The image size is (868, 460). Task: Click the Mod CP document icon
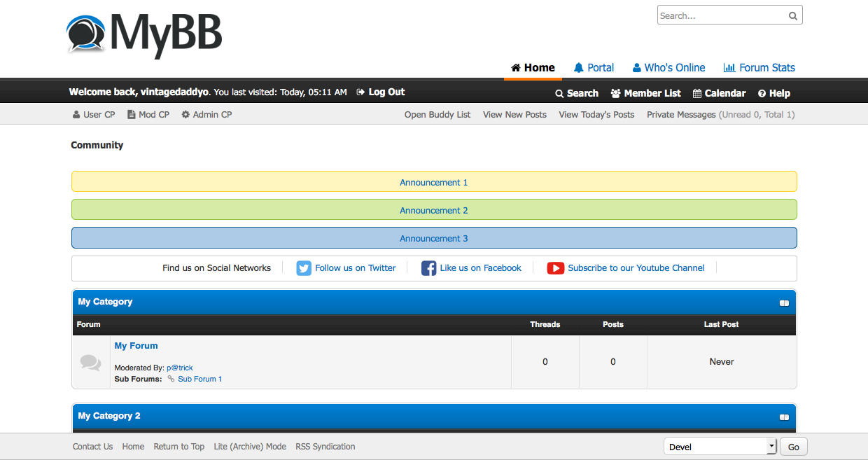131,114
